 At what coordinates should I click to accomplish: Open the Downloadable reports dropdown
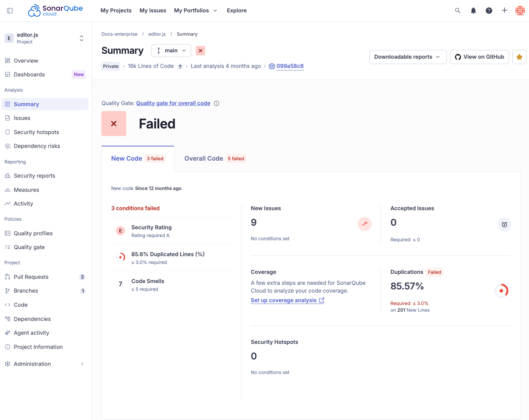[x=408, y=57]
